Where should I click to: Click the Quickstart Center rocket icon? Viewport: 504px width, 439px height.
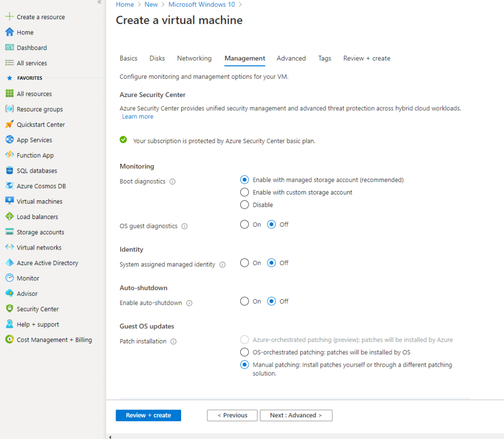(10, 124)
